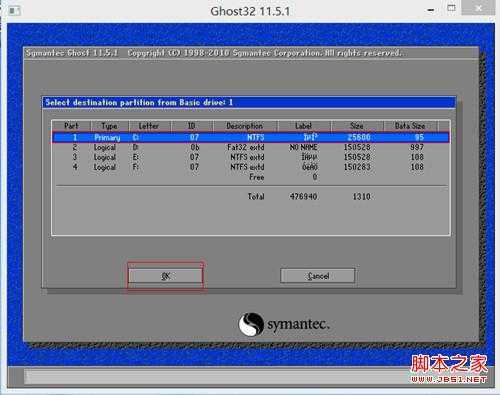Select partition 3 Logical E: row

[251, 157]
